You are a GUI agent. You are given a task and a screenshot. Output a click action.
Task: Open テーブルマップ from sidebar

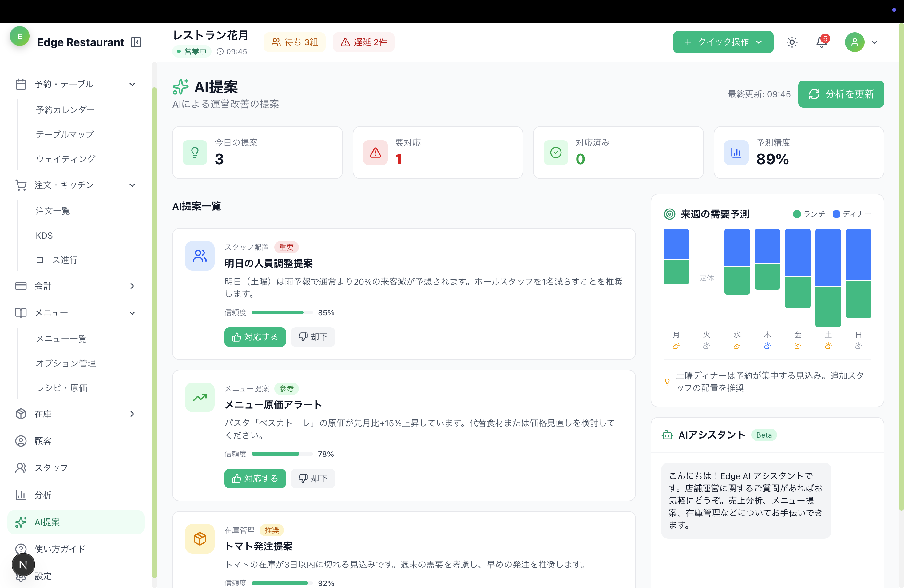click(65, 134)
